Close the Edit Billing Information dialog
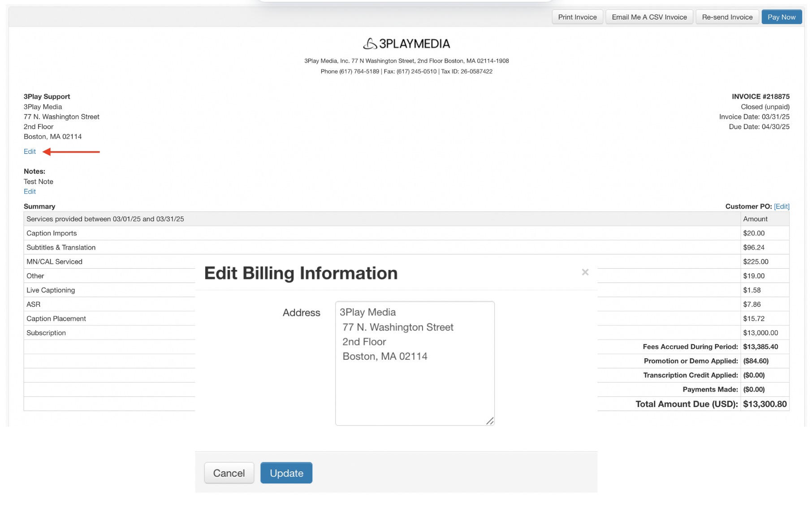The width and height of the screenshot is (812, 505). pos(585,272)
